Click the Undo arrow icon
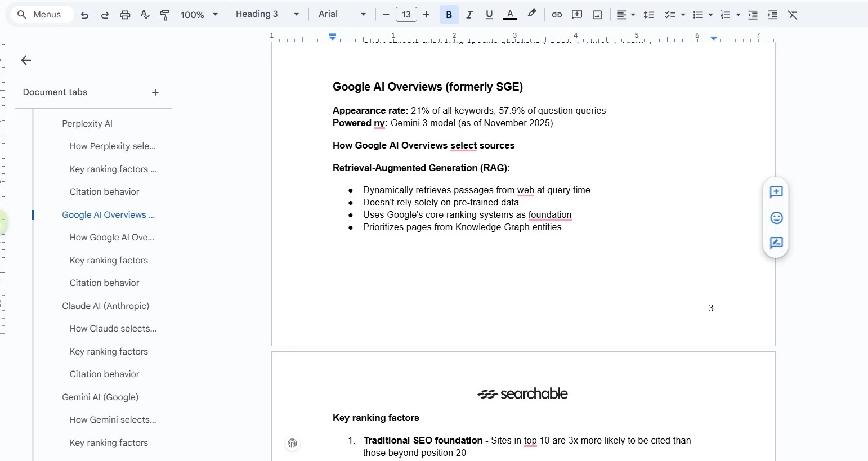The image size is (868, 461). [84, 15]
